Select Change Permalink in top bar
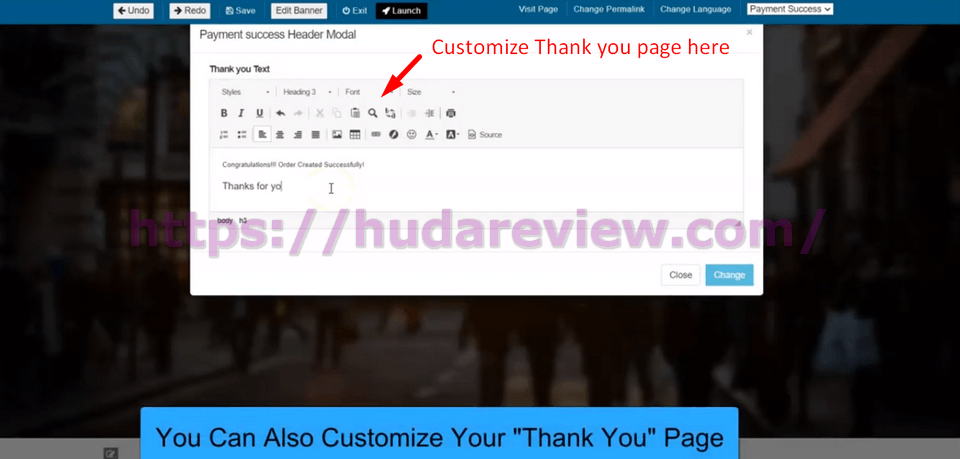Image resolution: width=960 pixels, height=459 pixels. point(610,9)
